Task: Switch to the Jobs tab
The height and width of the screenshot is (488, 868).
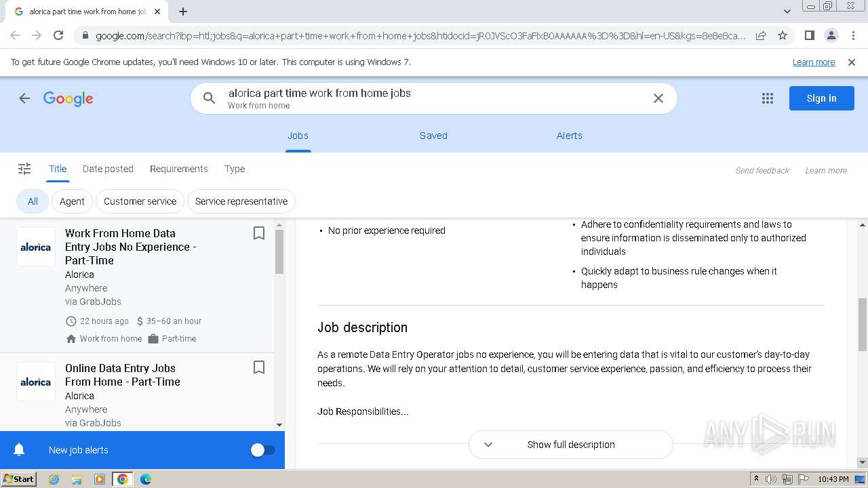Action: click(x=298, y=136)
